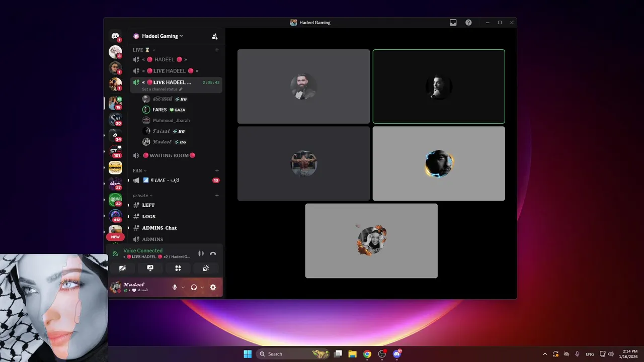Share your screen button
Image resolution: width=644 pixels, height=362 pixels.
pyautogui.click(x=150, y=268)
